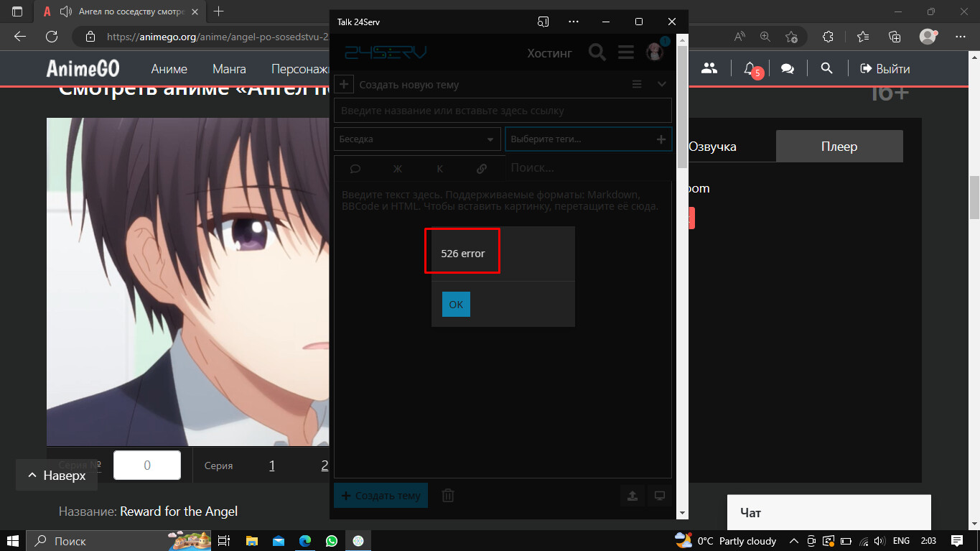Switch to the Плеер tab
Screen dimensions: 980x551
coord(839,146)
